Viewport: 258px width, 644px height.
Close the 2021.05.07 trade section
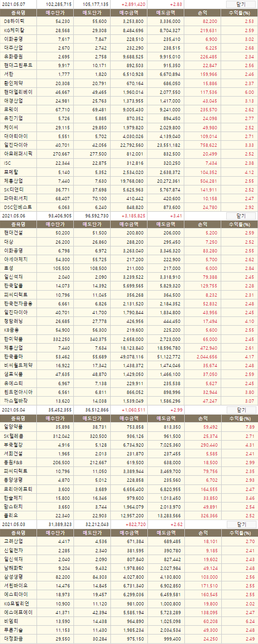[241, 4]
